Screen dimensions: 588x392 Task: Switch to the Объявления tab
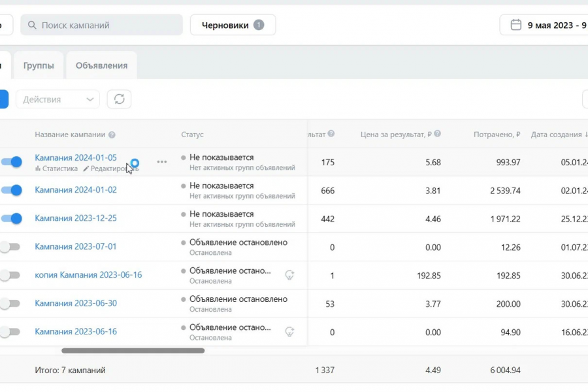pyautogui.click(x=102, y=65)
